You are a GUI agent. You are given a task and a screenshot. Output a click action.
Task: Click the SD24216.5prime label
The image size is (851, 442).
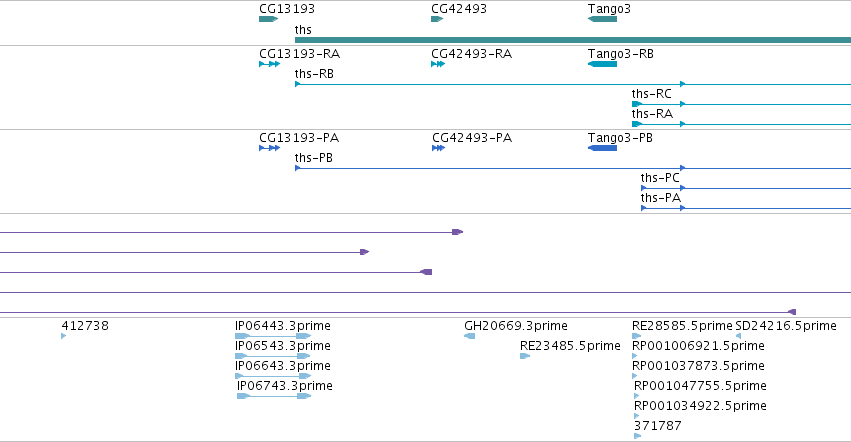coord(786,326)
